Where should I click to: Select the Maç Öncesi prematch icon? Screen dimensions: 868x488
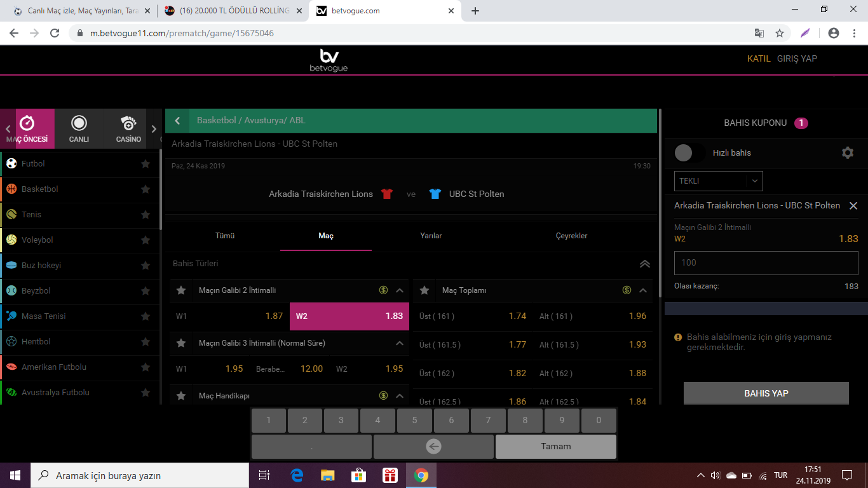click(x=27, y=123)
